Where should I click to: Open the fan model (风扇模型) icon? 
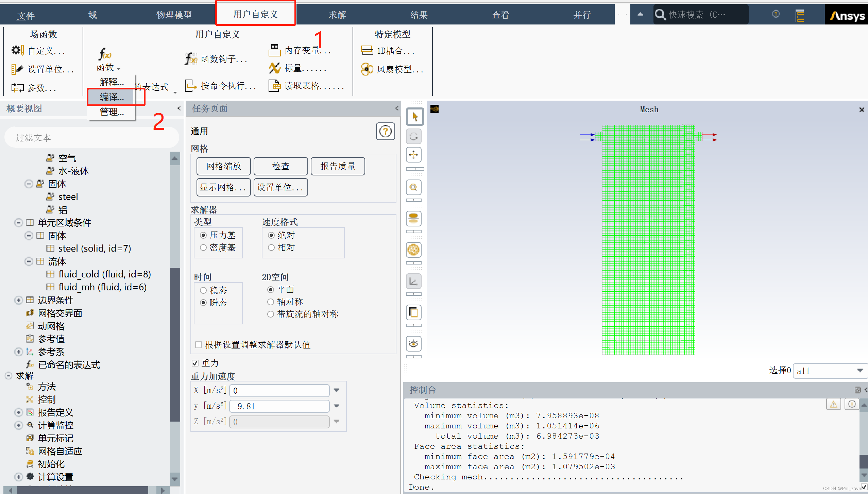click(x=367, y=69)
